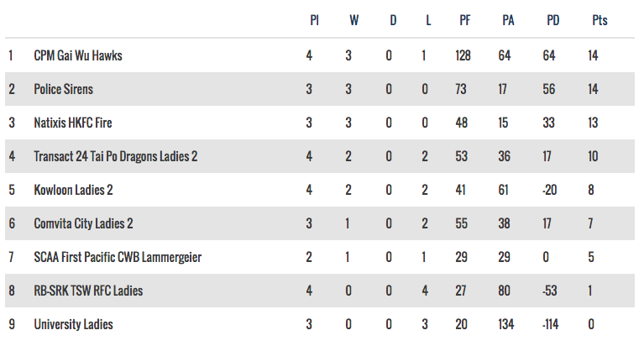Image resolution: width=644 pixels, height=346 pixels.
Task: Click RB-SRK TSW RFC Ladies team
Action: point(88,291)
